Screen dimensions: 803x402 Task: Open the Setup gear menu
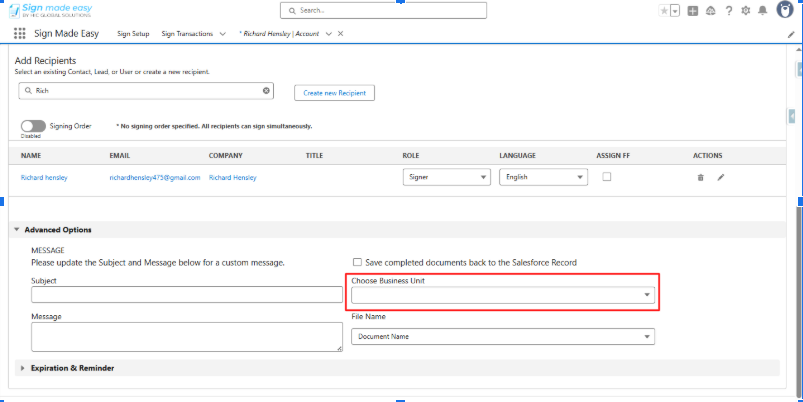point(745,10)
